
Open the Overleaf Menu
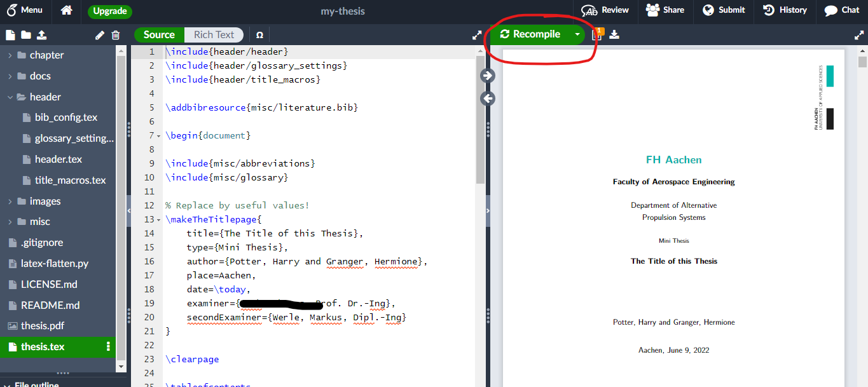tap(25, 10)
